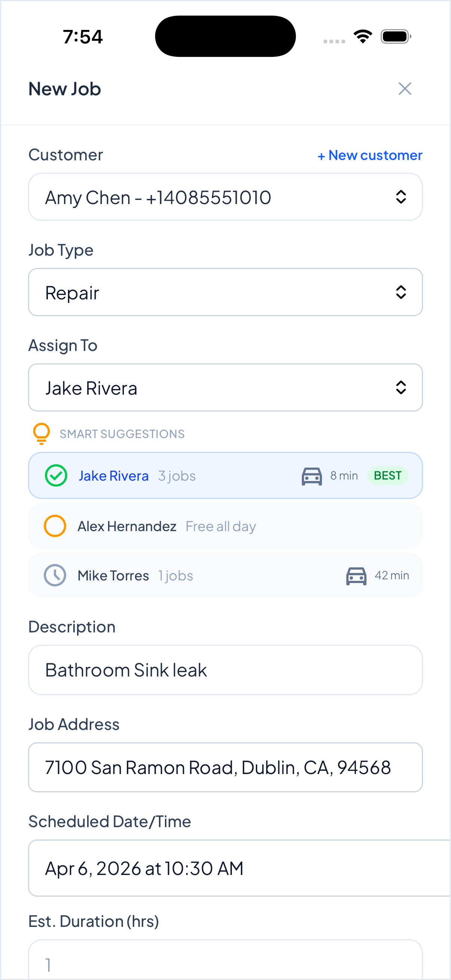
Task: Open the Assign To dropdown
Action: [225, 387]
